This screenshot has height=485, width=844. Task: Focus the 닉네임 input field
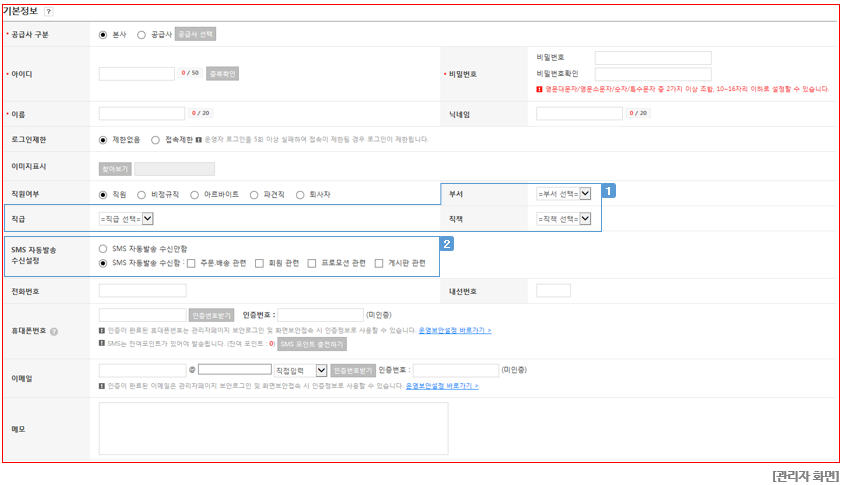click(579, 114)
